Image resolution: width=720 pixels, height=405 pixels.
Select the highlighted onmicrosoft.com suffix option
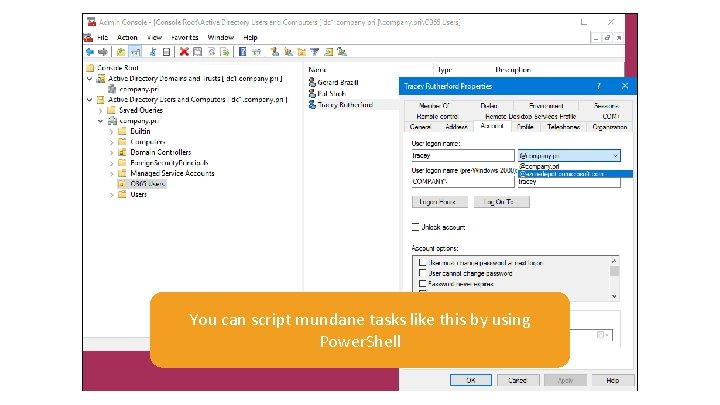[575, 174]
